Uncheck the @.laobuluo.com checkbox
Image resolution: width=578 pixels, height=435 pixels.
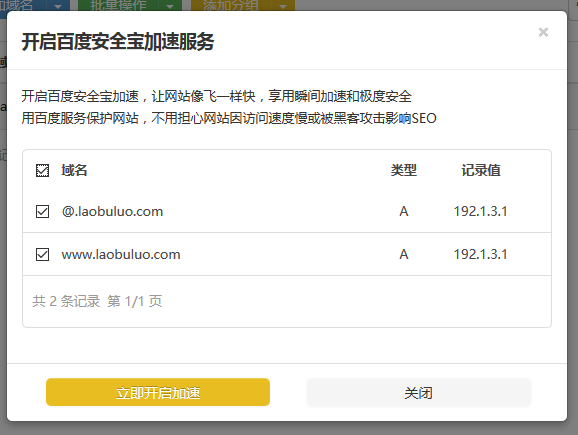point(42,212)
